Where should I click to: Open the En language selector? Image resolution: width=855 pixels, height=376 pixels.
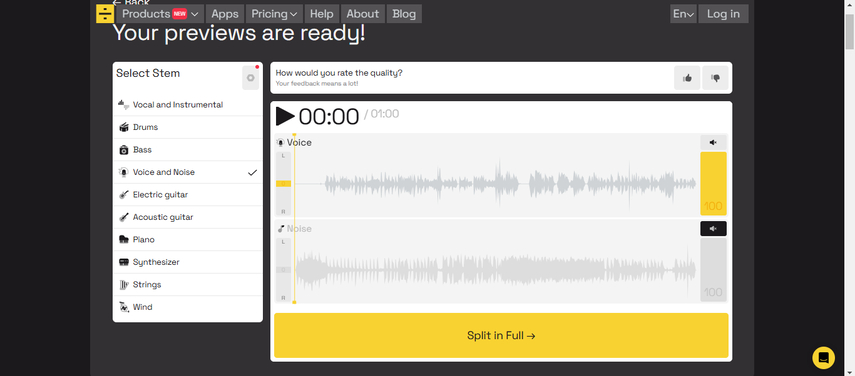[683, 14]
